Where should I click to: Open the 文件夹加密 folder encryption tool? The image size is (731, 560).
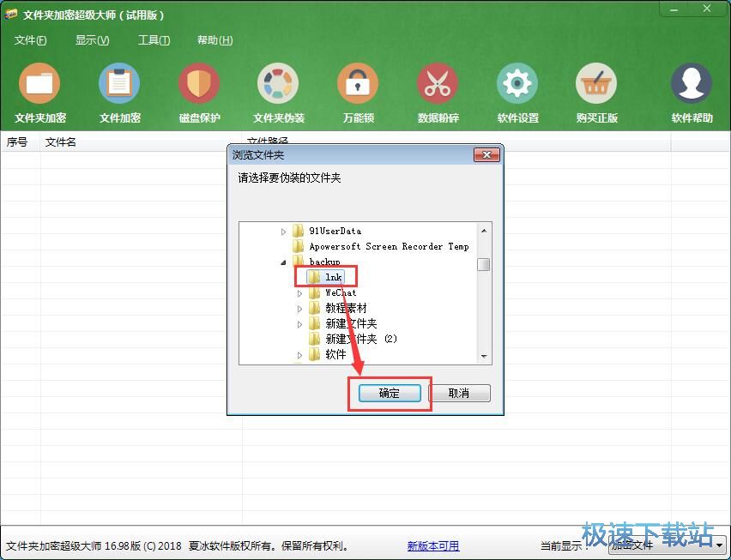point(39,93)
